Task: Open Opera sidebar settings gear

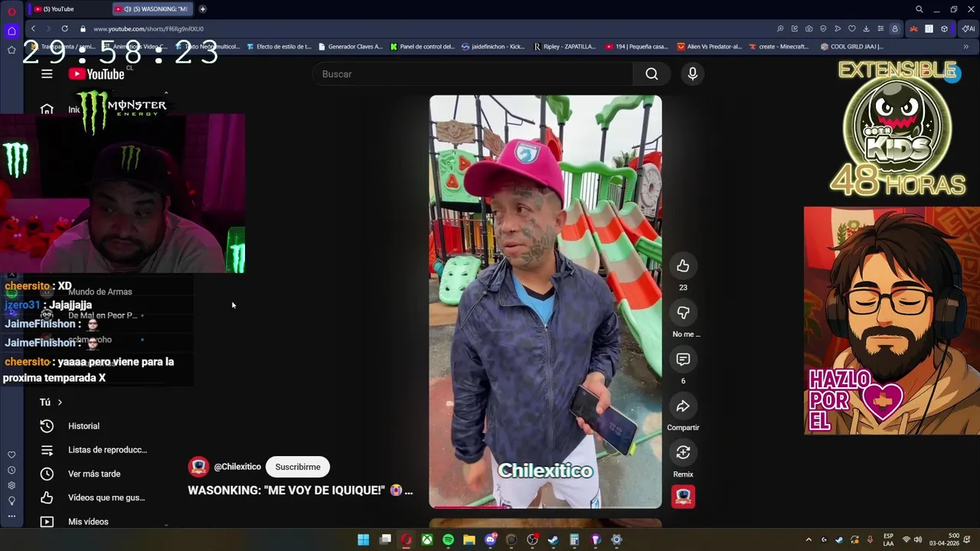Action: click(x=11, y=485)
